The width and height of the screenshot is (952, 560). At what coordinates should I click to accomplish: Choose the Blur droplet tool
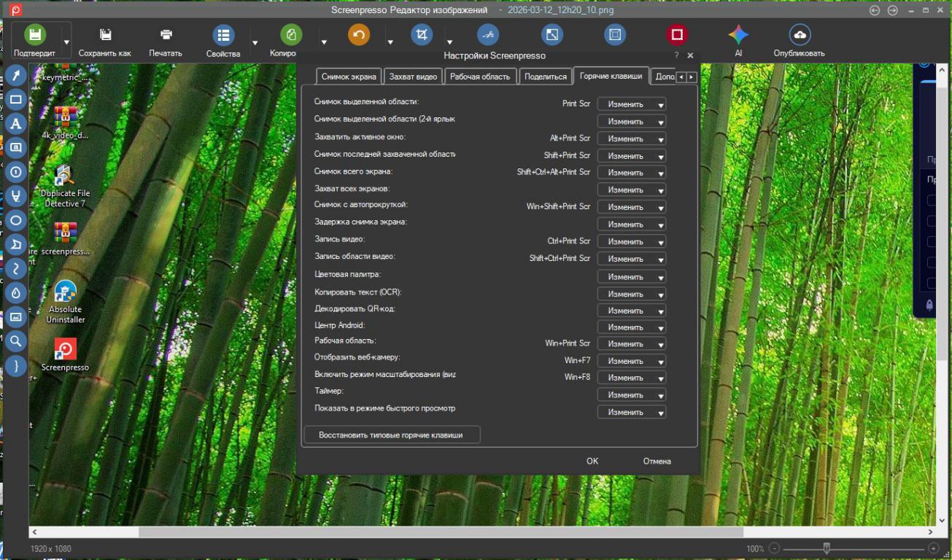(16, 293)
